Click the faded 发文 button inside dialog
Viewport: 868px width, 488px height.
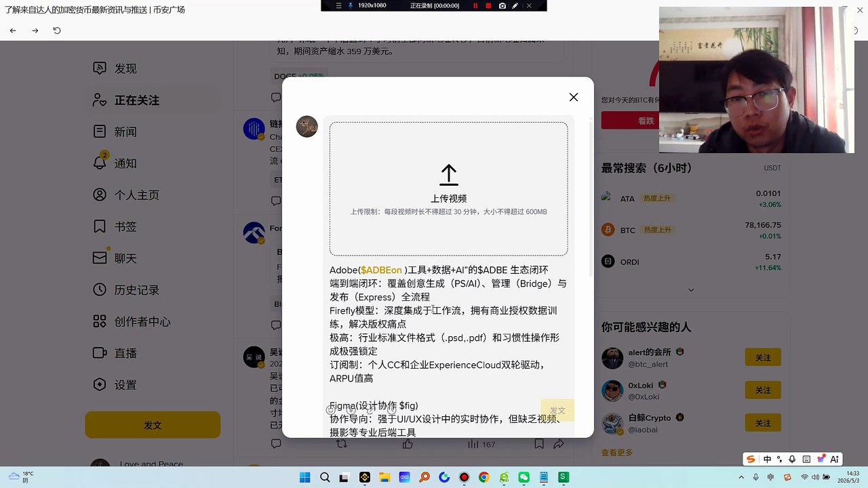(x=557, y=411)
